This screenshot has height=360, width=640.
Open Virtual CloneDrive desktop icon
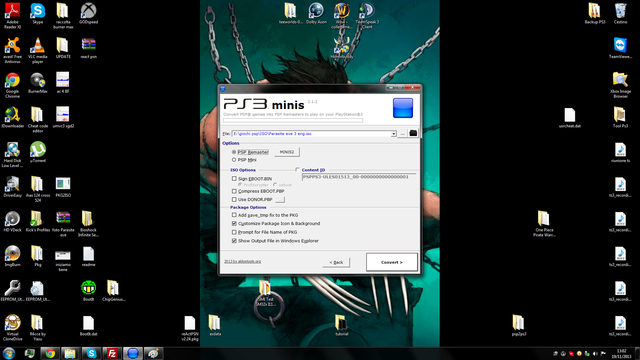(12, 328)
